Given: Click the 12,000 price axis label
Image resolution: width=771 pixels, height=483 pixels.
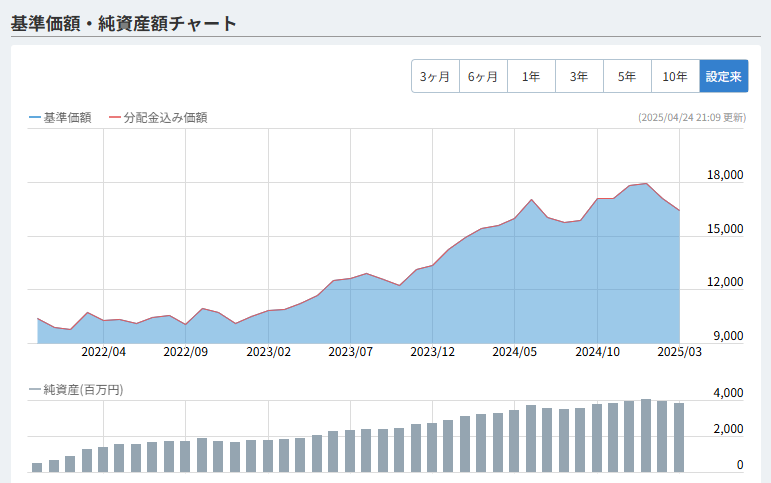Looking at the screenshot, I should pyautogui.click(x=725, y=282).
